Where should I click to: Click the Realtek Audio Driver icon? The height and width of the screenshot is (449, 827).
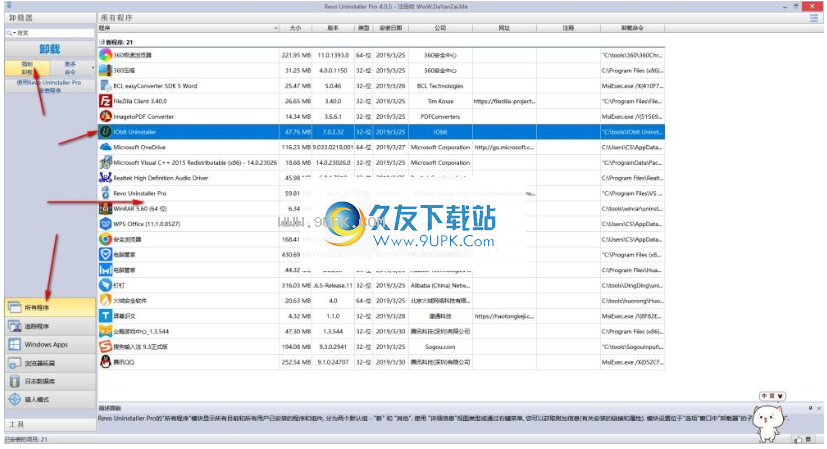105,178
